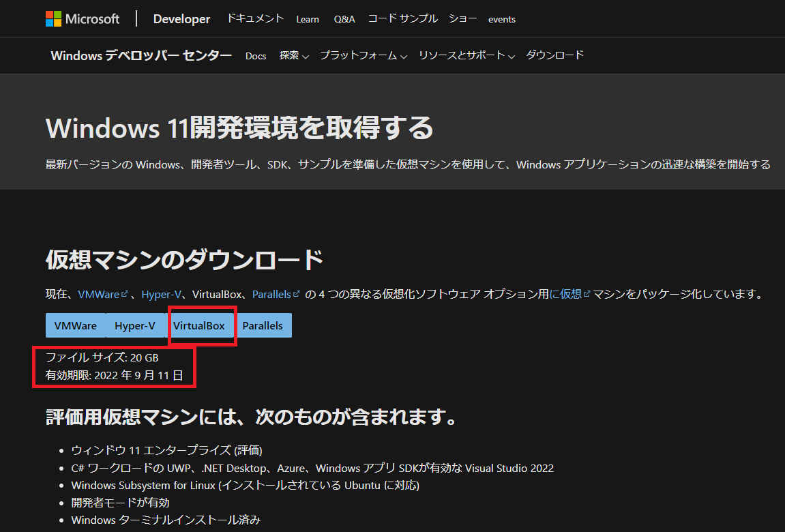
Task: Click the Hyper-V download button
Action: pyautogui.click(x=135, y=325)
